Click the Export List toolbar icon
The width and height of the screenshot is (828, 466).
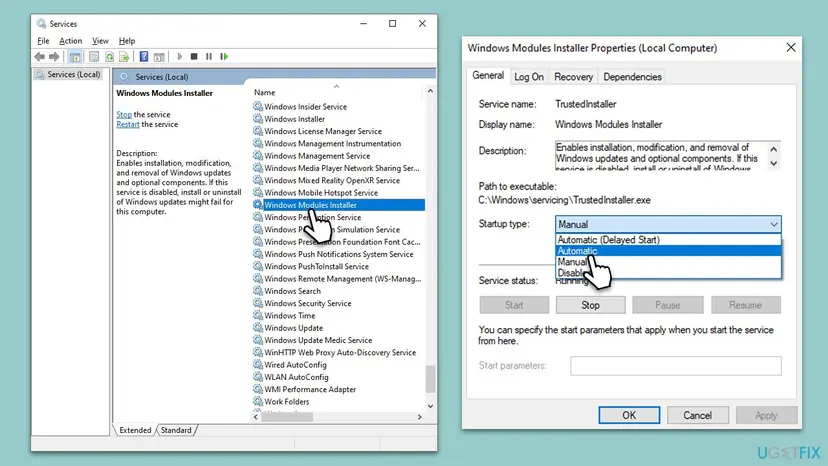click(124, 57)
